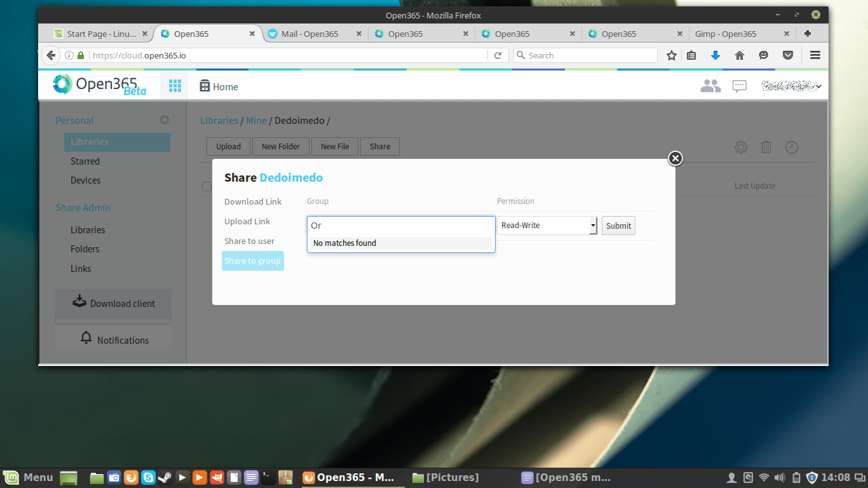Open the Read-Write permission dropdown

click(547, 226)
